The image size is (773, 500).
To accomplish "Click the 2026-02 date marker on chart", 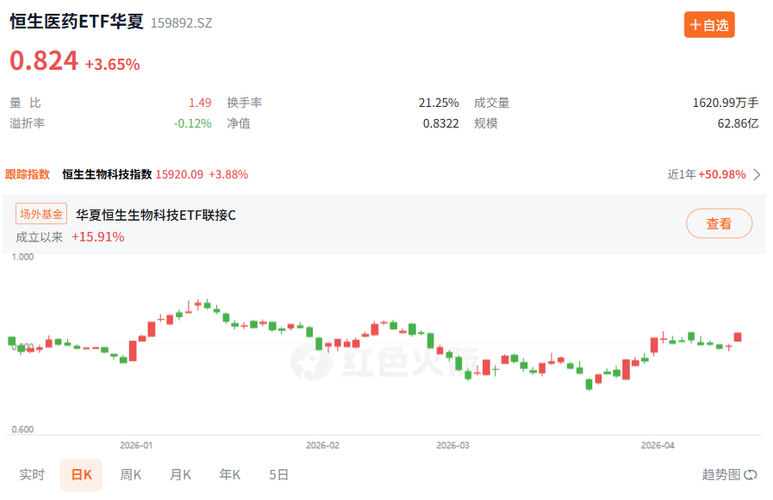I will coord(322,444).
